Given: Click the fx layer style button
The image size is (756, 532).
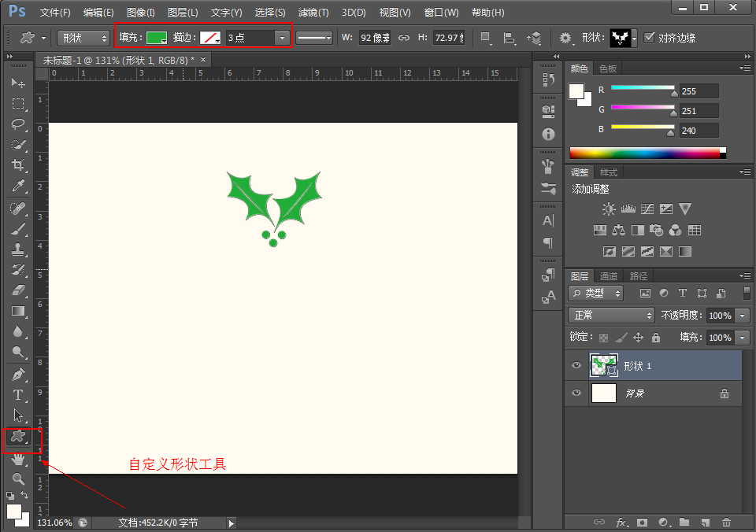Looking at the screenshot, I should [x=621, y=522].
